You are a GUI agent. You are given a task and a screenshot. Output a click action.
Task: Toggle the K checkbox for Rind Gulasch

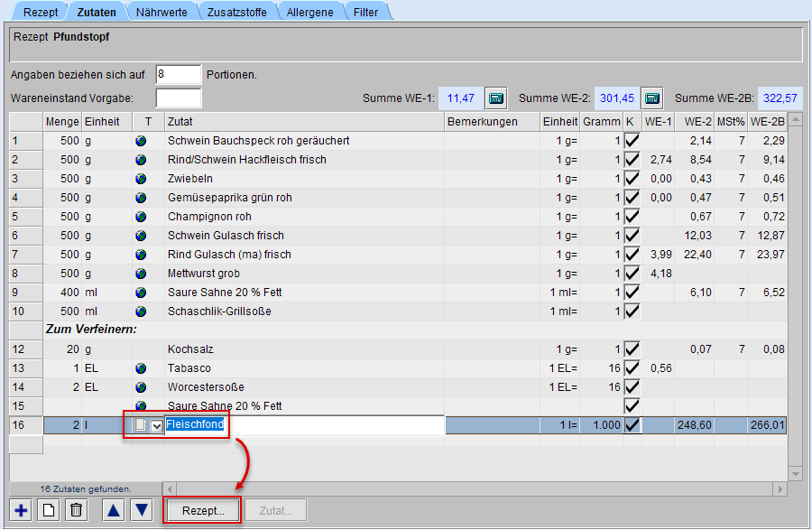632,255
